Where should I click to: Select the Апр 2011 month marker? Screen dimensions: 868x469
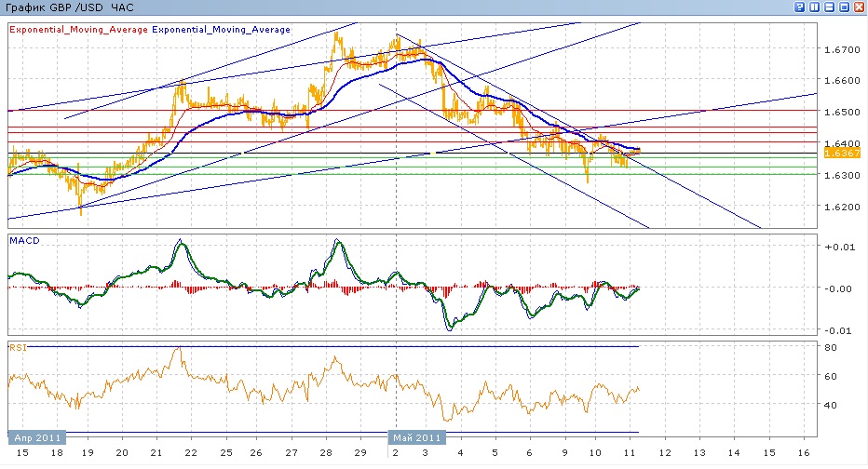(37, 436)
